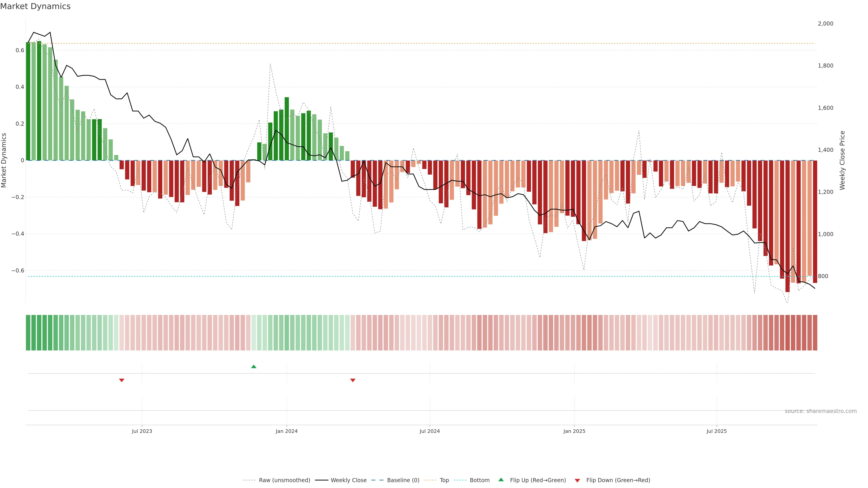Click the Flip Down legend triangle icon
This screenshot has height=488, width=868.
tap(577, 481)
